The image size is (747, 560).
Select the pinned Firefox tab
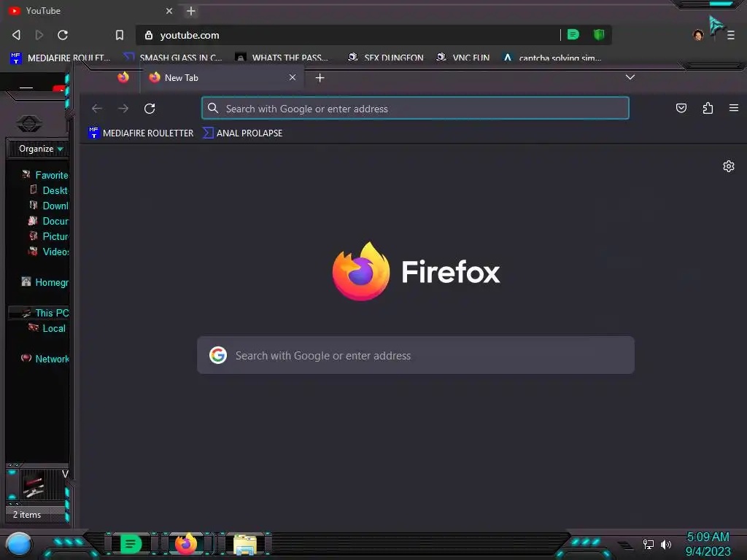pos(123,77)
